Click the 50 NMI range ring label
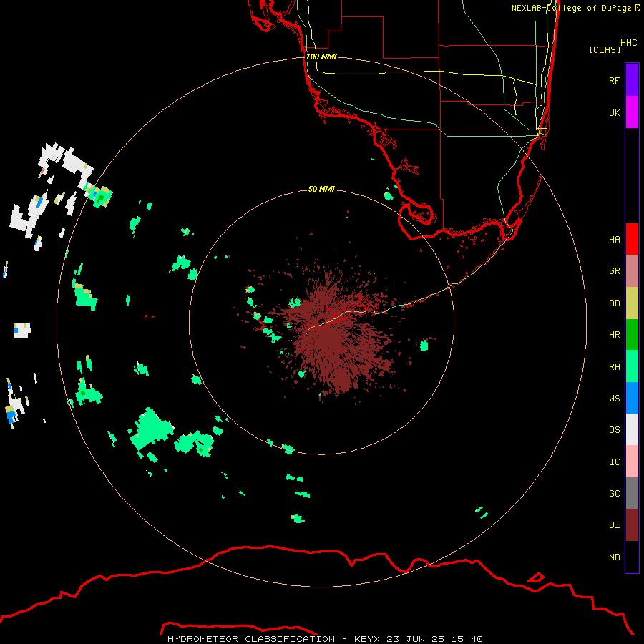 coord(321,189)
